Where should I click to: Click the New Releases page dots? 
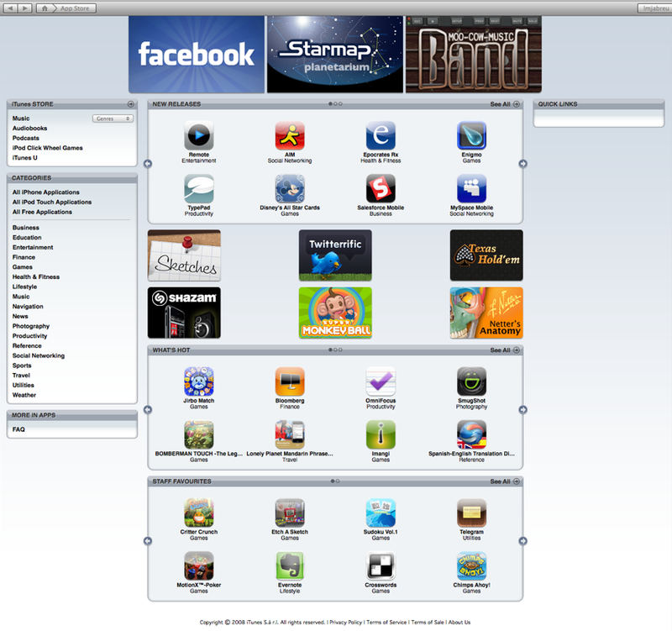tap(335, 103)
